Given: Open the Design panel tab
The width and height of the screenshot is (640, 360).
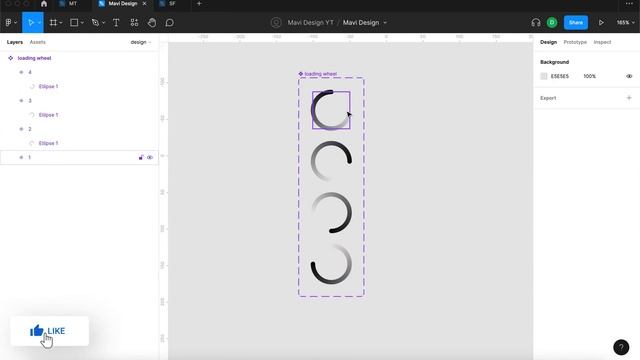Looking at the screenshot, I should tap(548, 42).
